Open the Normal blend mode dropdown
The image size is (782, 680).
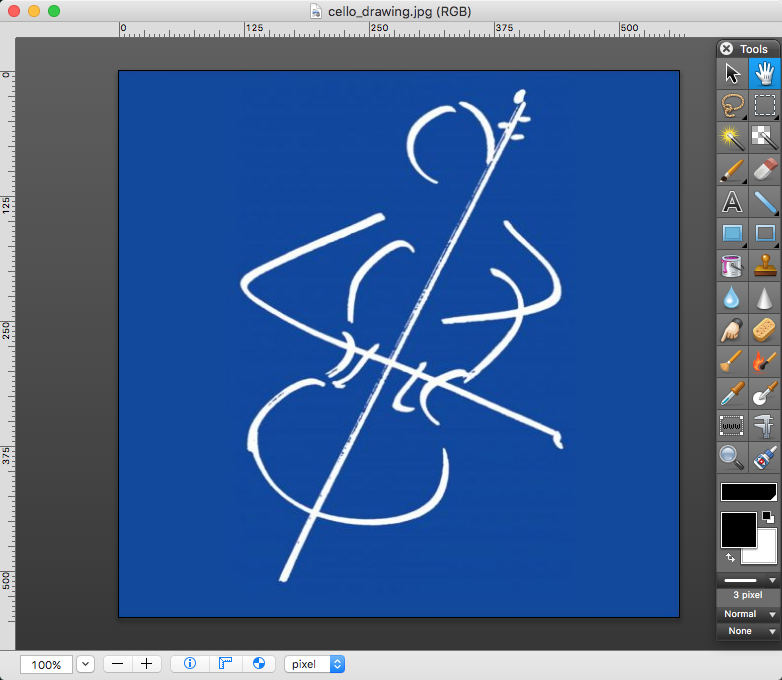point(749,614)
